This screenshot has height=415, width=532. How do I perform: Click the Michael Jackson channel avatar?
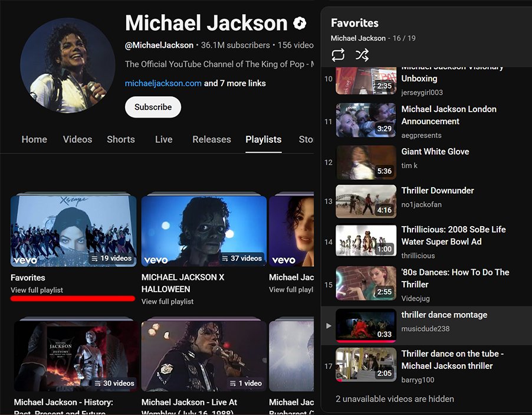[x=67, y=65]
